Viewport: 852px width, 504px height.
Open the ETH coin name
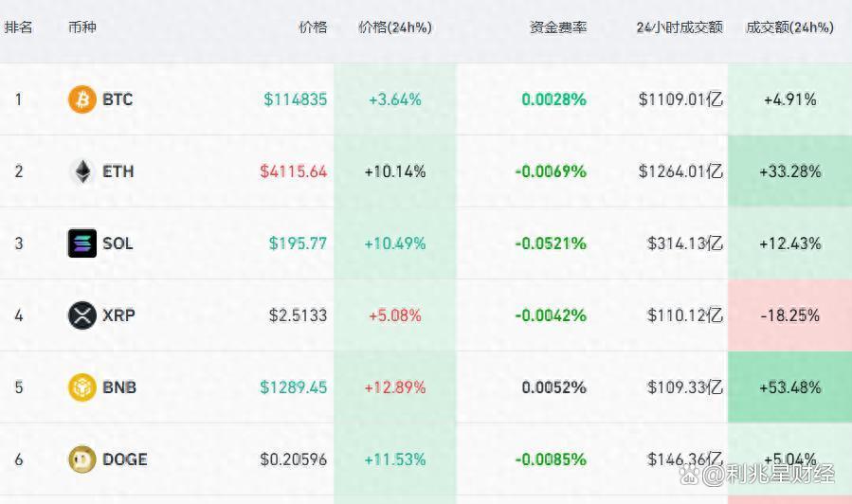click(118, 171)
